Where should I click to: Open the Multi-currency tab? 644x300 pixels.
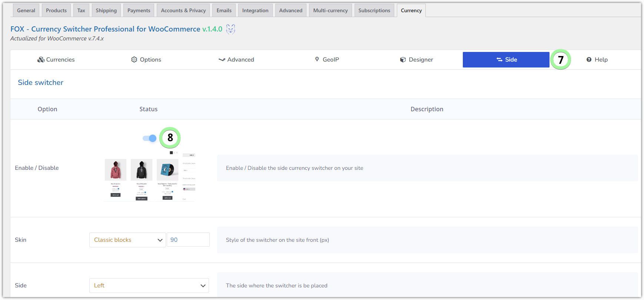331,10
